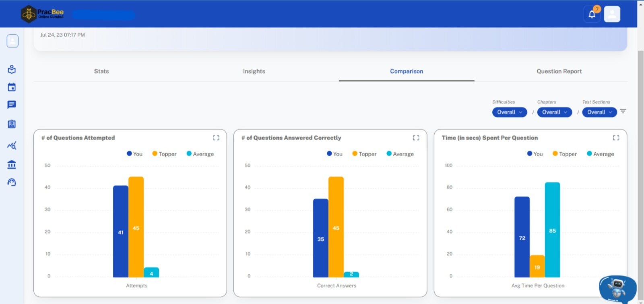Open the ID badge sidebar icon
644x304 pixels.
pyautogui.click(x=12, y=124)
